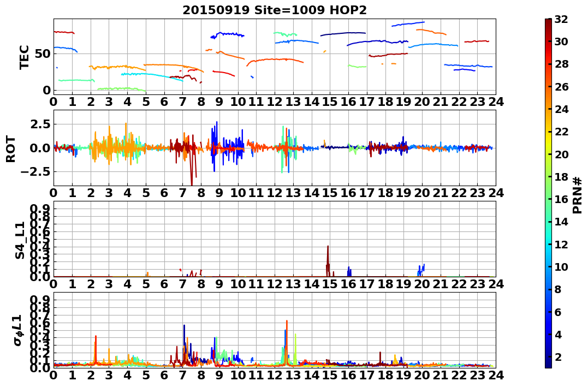Select colorbar tick label 32

(x=561, y=19)
